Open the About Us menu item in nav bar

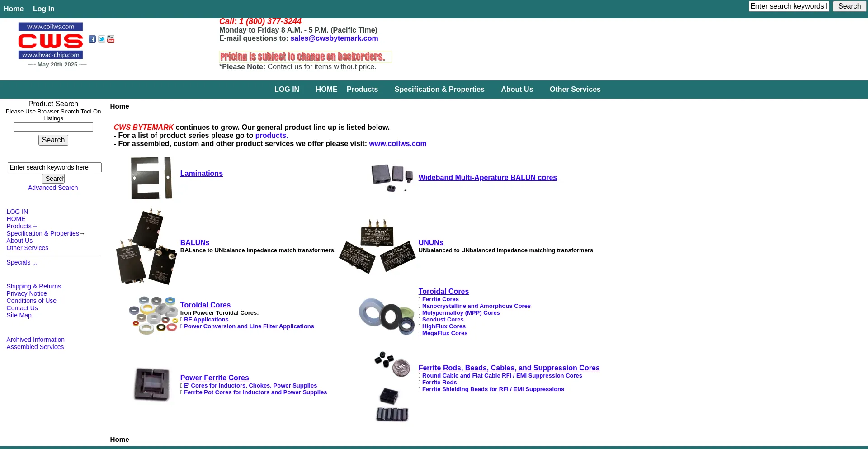(x=517, y=90)
